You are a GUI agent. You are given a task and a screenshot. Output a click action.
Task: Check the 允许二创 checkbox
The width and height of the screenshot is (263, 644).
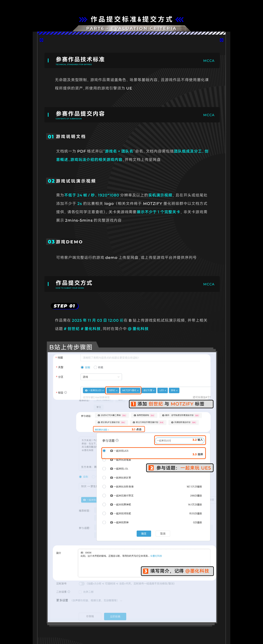click(80, 592)
